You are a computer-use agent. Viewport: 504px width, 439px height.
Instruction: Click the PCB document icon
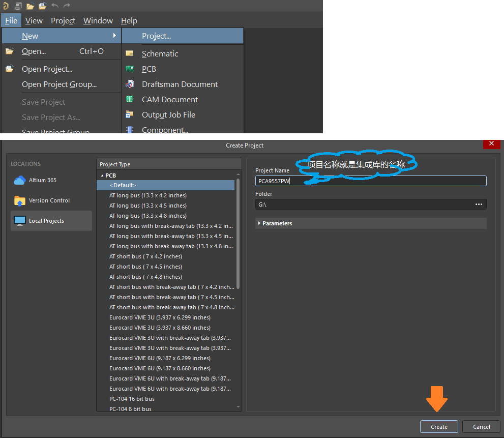click(130, 69)
